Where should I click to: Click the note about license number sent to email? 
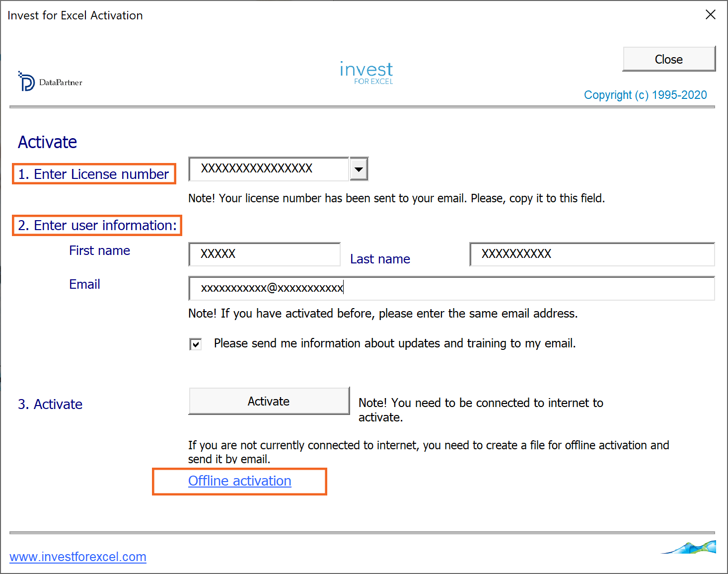396,198
